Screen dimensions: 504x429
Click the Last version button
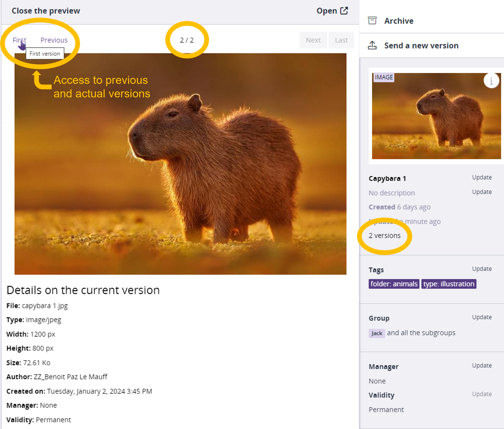click(341, 40)
